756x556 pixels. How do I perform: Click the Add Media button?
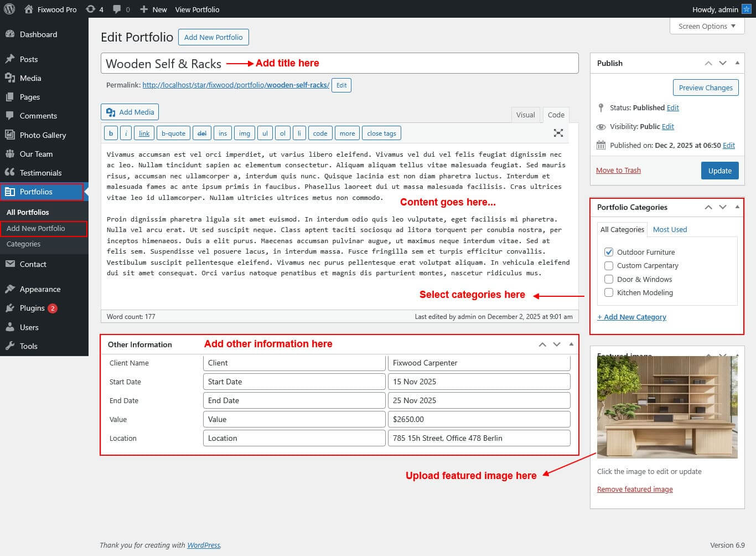130,112
